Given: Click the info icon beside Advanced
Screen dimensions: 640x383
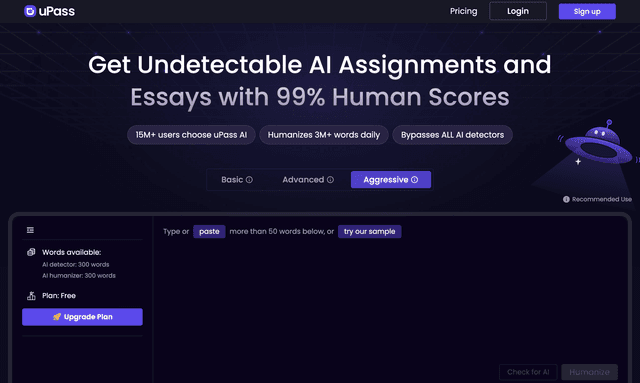Looking at the screenshot, I should 330,180.
